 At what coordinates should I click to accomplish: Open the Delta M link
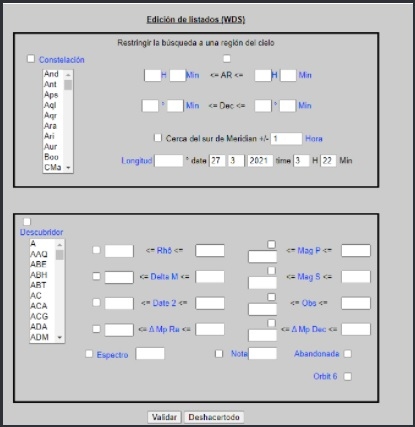pyautogui.click(x=164, y=277)
